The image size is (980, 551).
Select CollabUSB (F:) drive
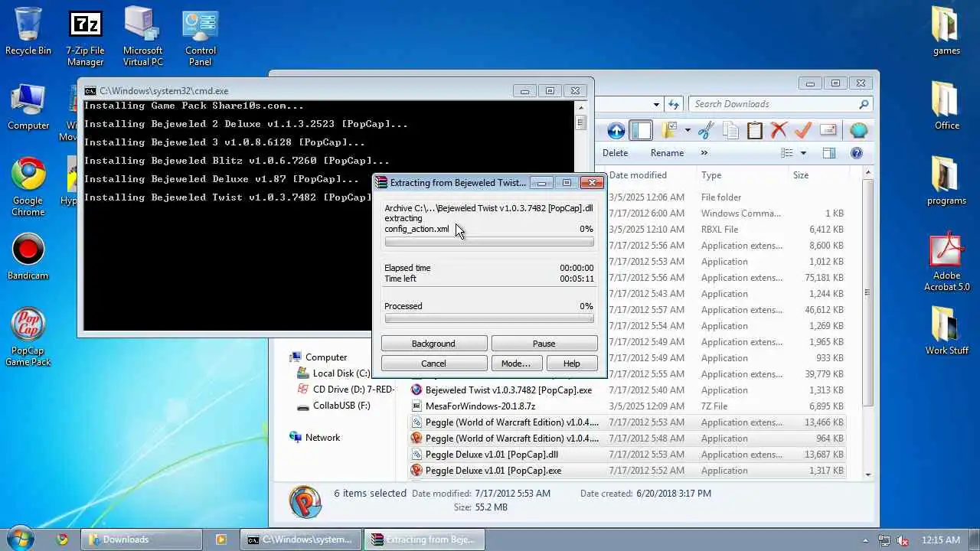pos(341,406)
